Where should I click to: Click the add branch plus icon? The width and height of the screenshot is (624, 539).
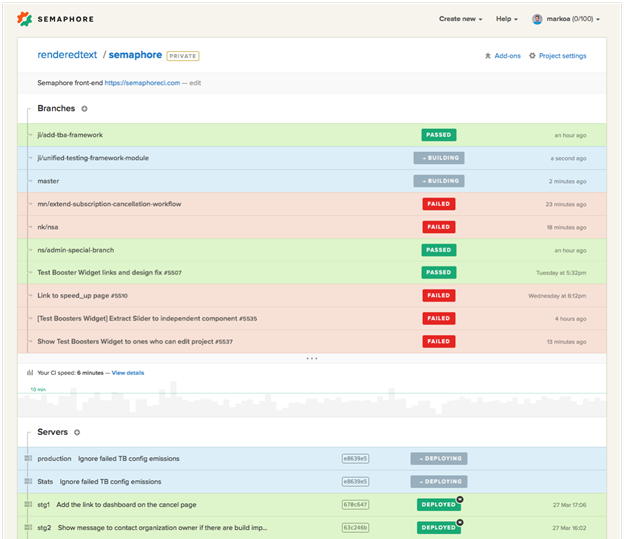[84, 108]
